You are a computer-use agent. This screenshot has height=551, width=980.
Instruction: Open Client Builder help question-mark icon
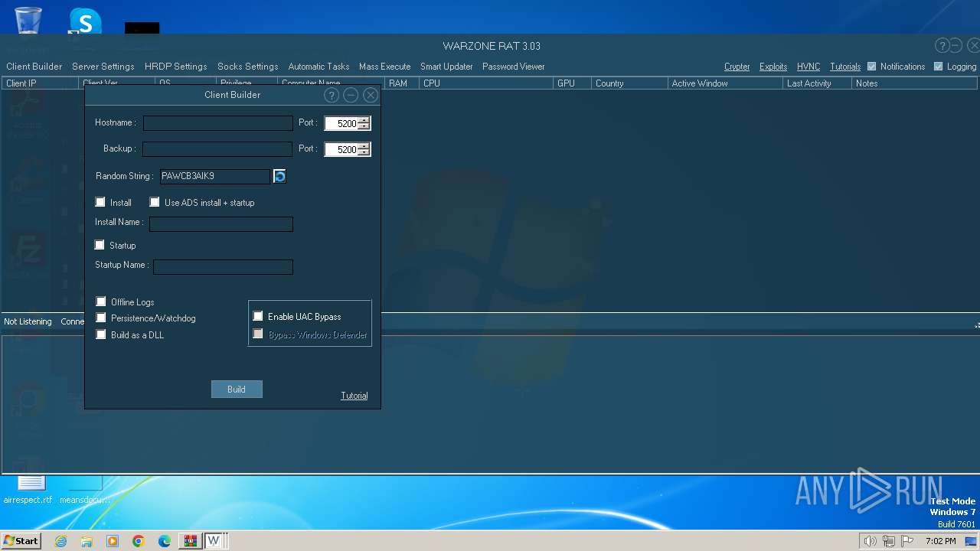click(x=332, y=95)
